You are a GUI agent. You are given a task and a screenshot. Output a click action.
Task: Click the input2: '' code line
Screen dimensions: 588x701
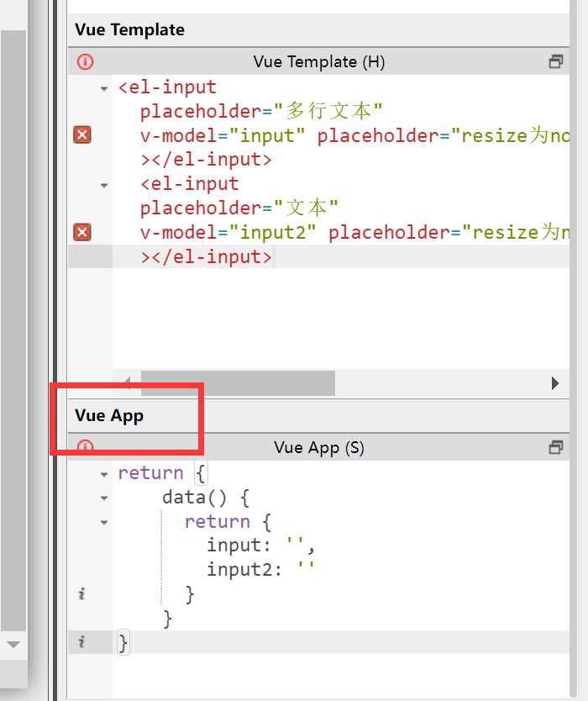click(261, 570)
